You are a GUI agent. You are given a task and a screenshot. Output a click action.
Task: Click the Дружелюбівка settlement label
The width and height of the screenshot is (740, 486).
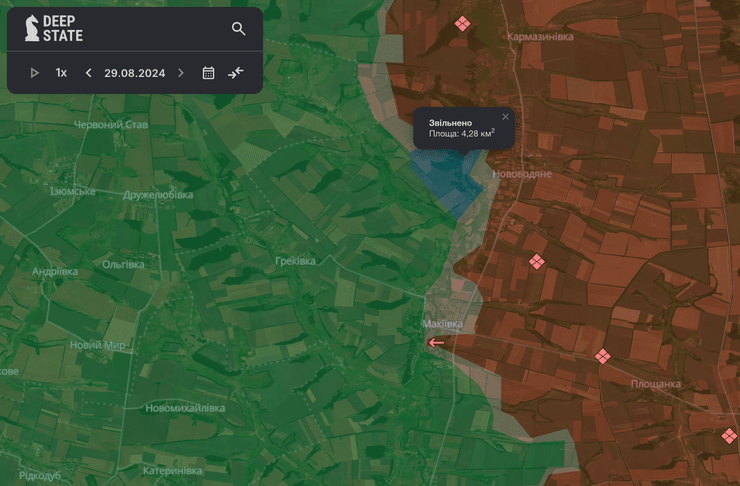[158, 195]
